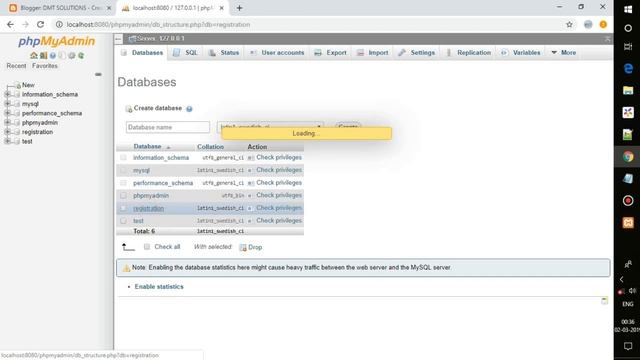Click the Drop icon below the table

(243, 247)
